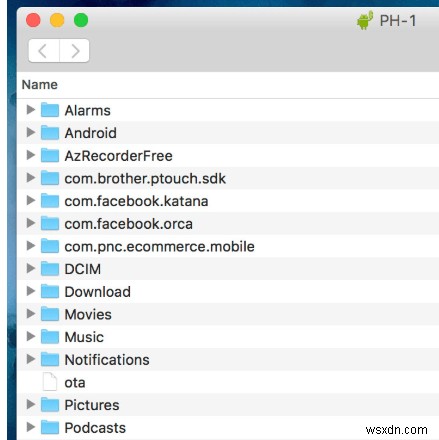Viewport: 439px width, 440px height.
Task: Select the Notifications folder name
Action: click(x=107, y=360)
